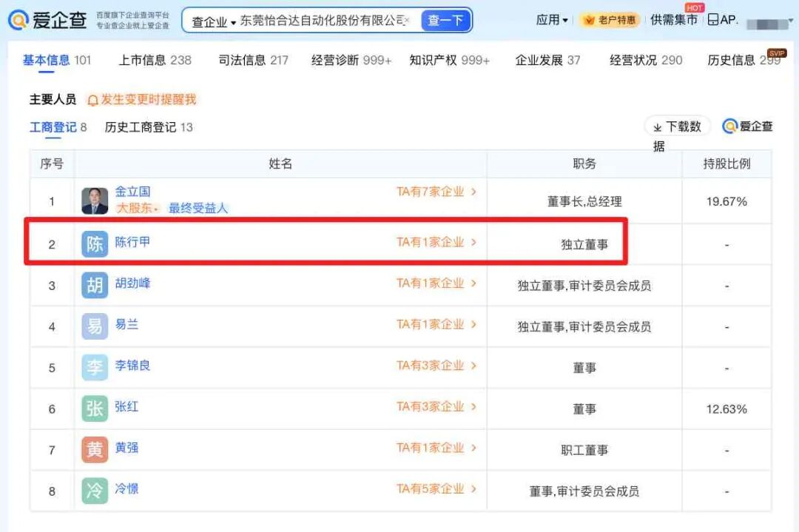Click the 胡 avatar icon

(95, 286)
